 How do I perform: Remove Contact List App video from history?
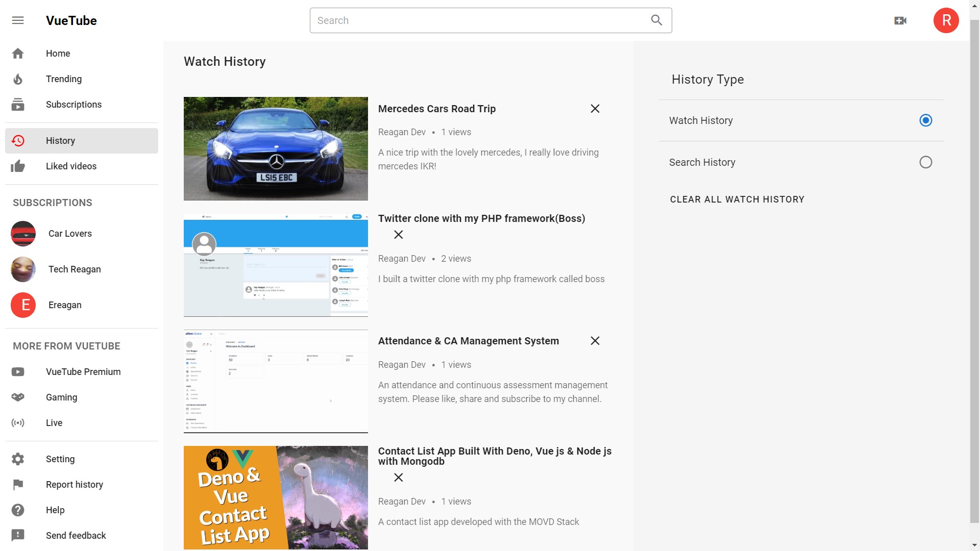coord(399,478)
